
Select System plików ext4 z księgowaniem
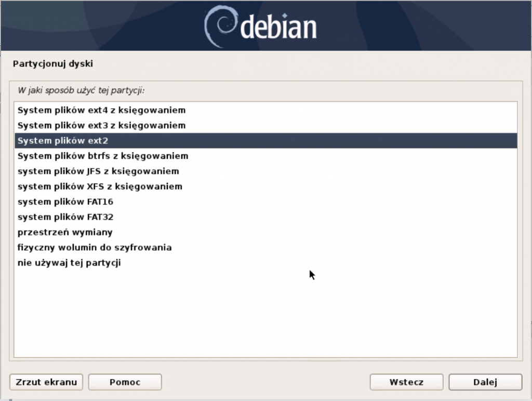tap(101, 110)
